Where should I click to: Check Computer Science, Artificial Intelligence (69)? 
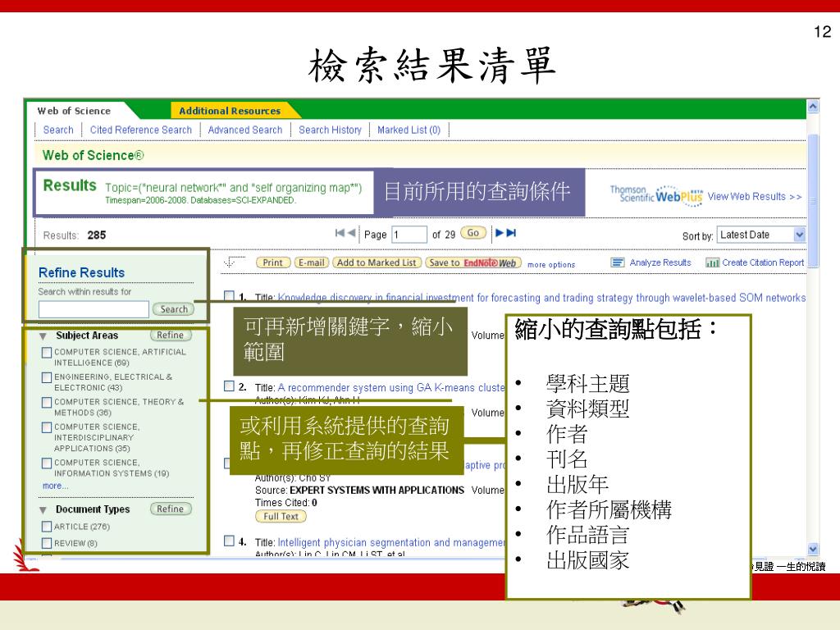pos(47,353)
